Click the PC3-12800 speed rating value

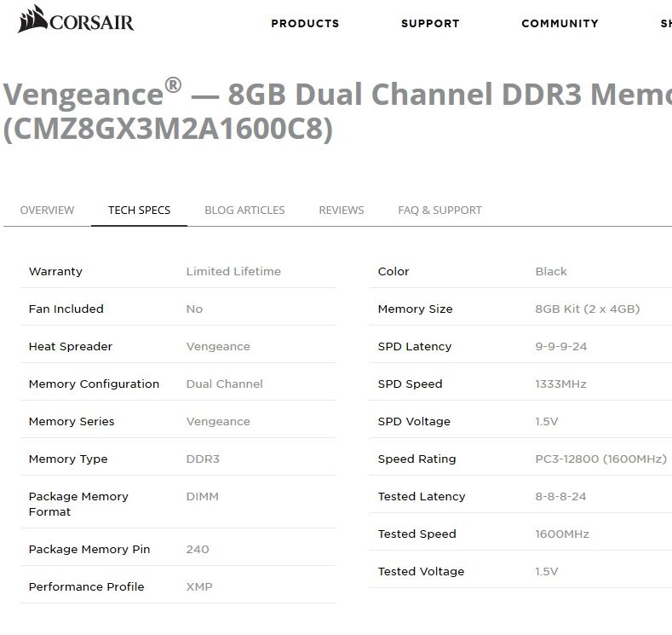click(x=600, y=459)
